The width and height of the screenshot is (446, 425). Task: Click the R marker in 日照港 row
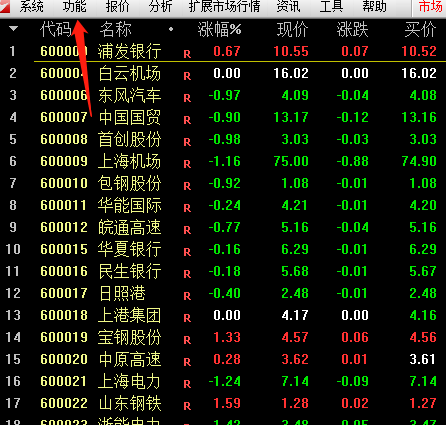point(187,296)
